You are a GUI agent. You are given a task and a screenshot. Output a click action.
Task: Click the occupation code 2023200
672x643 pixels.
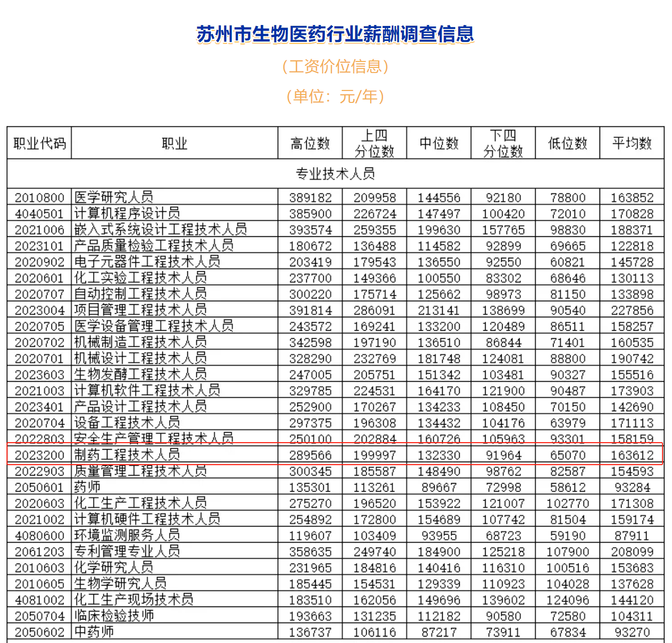tap(39, 455)
